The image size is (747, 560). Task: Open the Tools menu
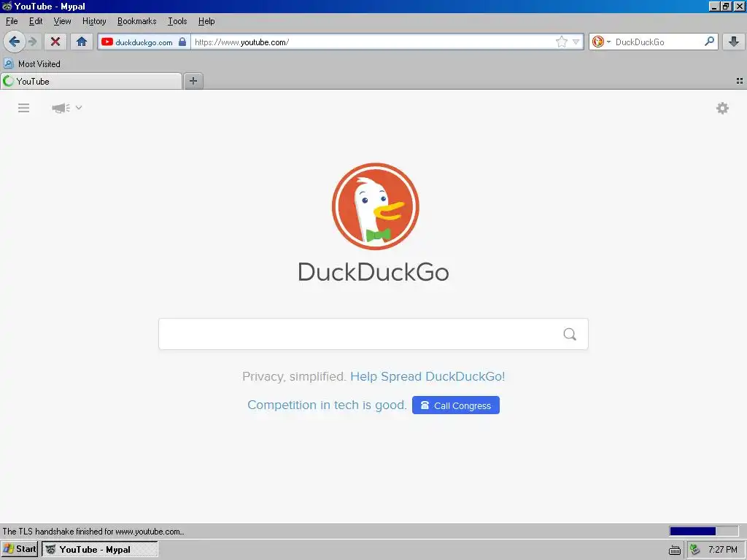click(x=177, y=21)
